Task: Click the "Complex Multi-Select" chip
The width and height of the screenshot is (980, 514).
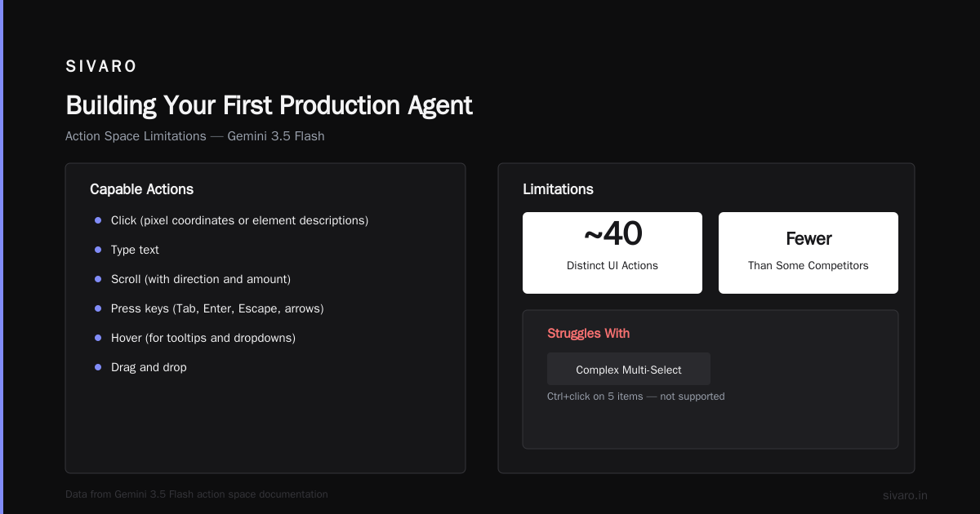Action: [629, 369]
